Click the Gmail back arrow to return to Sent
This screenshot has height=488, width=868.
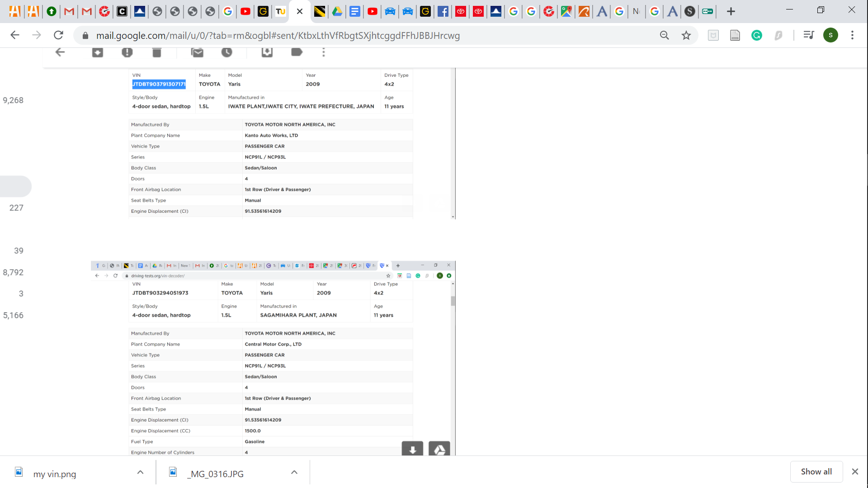coord(60,52)
